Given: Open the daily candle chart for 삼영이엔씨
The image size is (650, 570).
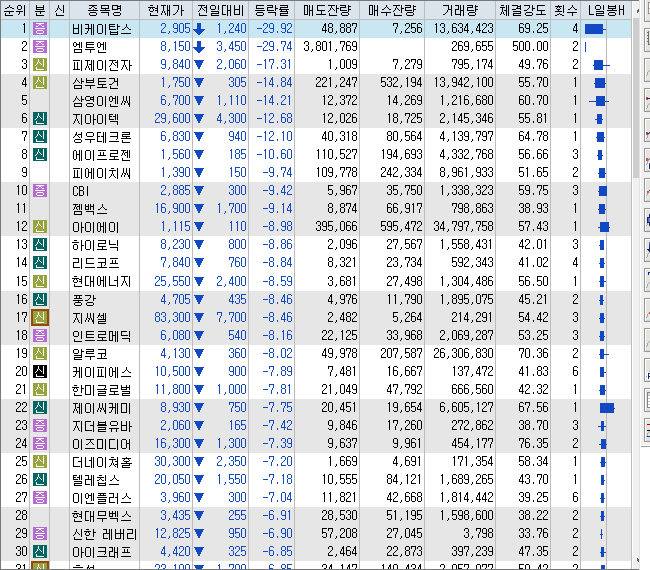Looking at the screenshot, I should point(599,101).
